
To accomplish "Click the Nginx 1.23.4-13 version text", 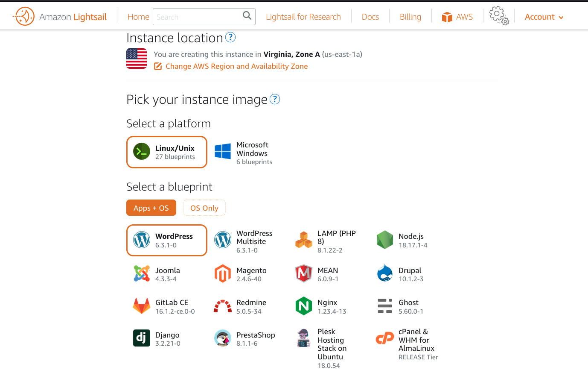I will pos(332,311).
